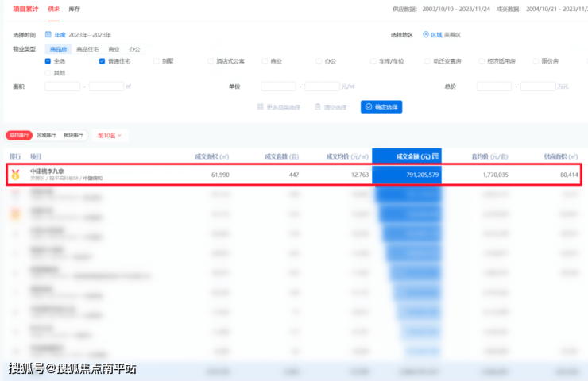Sort by the 成交套数 column header
This screenshot has width=588, height=381.
tap(282, 156)
